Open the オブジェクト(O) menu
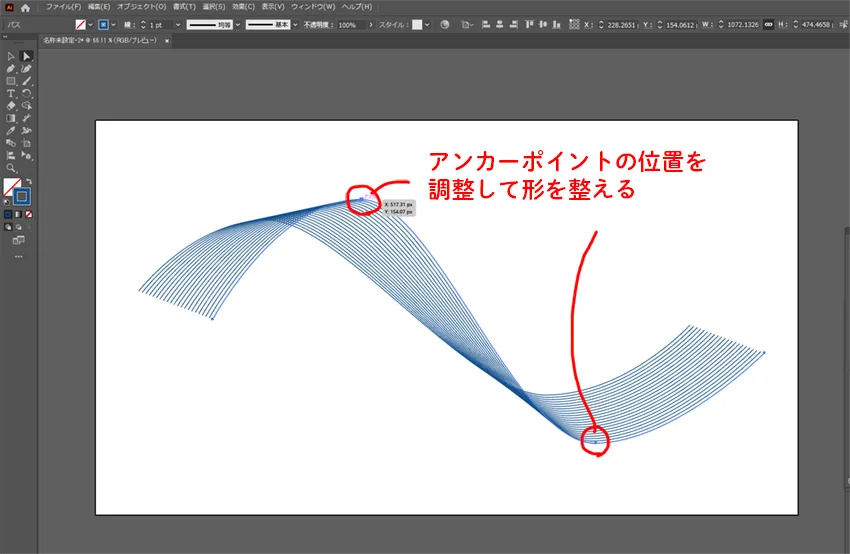 [x=140, y=7]
